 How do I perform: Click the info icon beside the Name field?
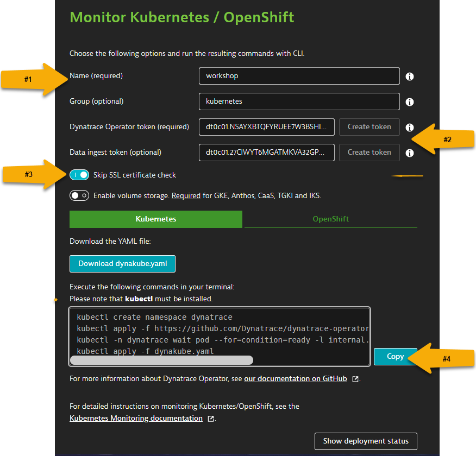click(x=410, y=77)
